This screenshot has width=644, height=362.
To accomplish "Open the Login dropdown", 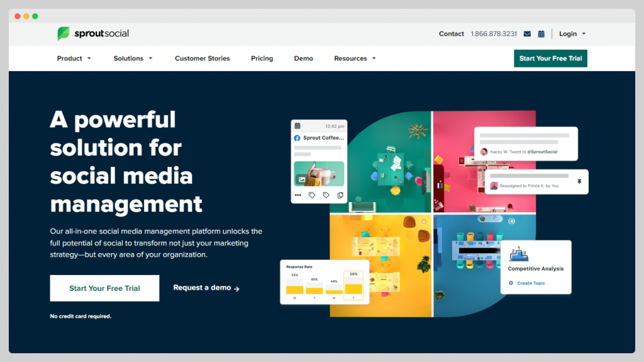I will pyautogui.click(x=572, y=34).
